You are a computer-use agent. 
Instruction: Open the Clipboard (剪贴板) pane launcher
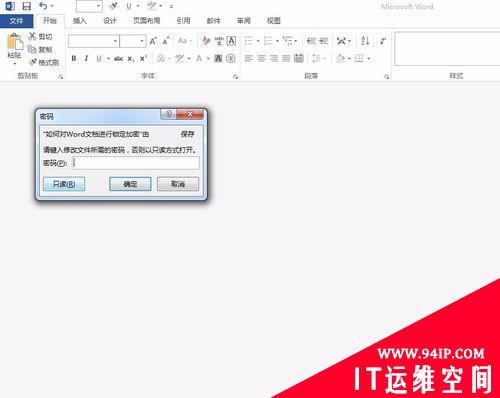tap(61, 77)
